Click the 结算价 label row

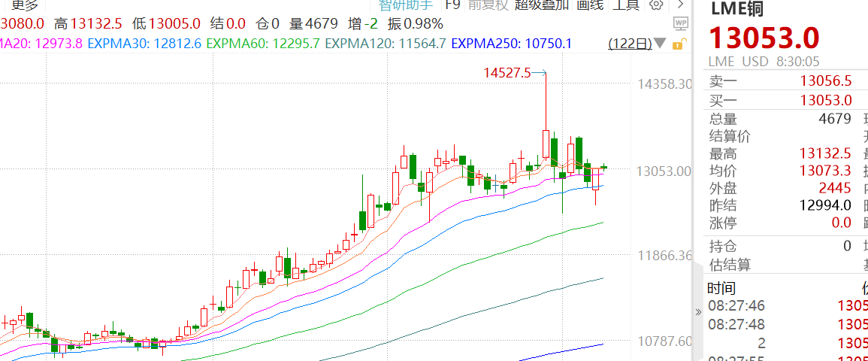tap(730, 135)
